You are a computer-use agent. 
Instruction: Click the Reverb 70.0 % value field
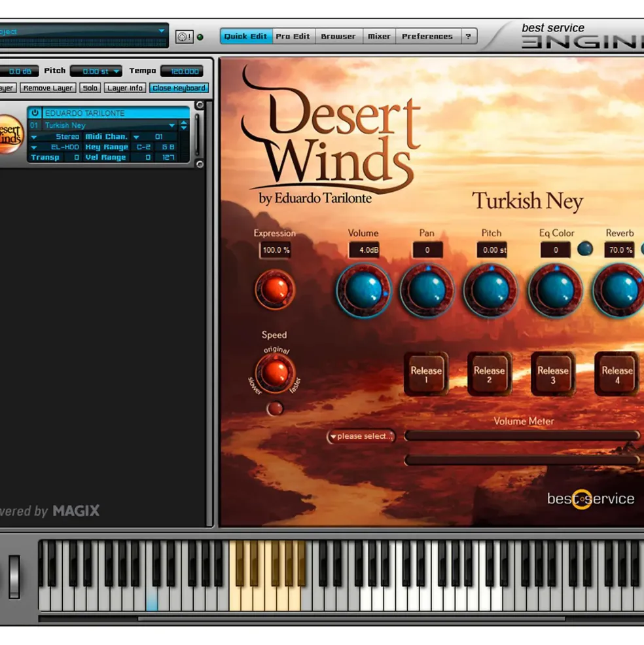(x=619, y=250)
